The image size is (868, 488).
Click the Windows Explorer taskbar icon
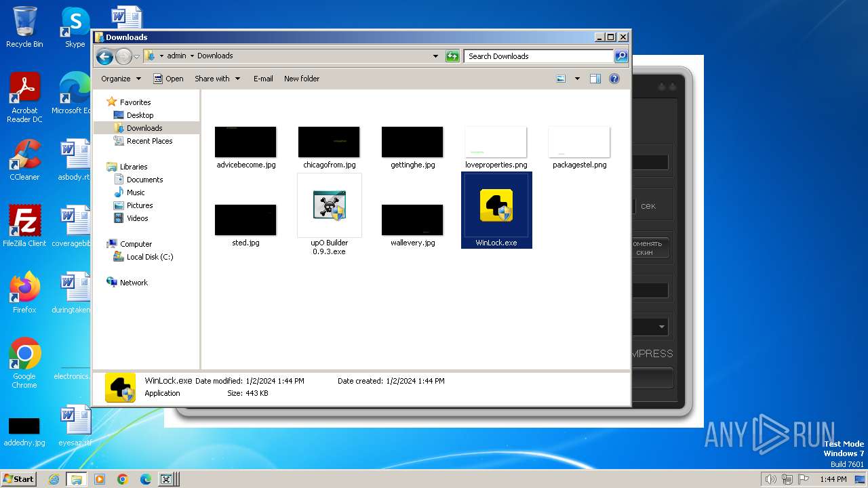tap(76, 479)
